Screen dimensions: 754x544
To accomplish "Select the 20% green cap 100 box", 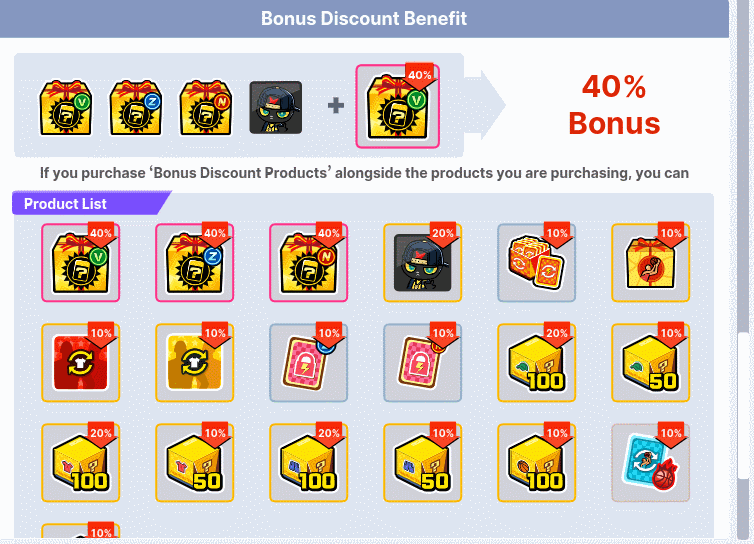I will tap(536, 363).
